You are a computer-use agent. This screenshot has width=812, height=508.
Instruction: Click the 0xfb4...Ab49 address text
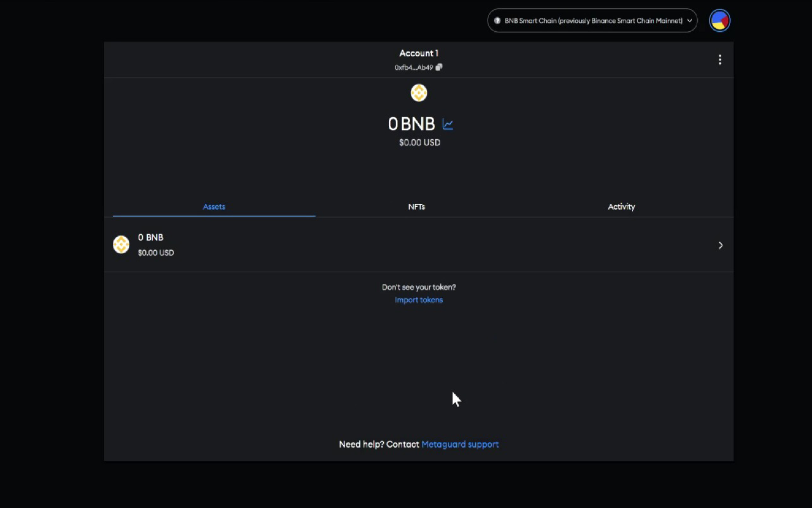click(x=414, y=67)
